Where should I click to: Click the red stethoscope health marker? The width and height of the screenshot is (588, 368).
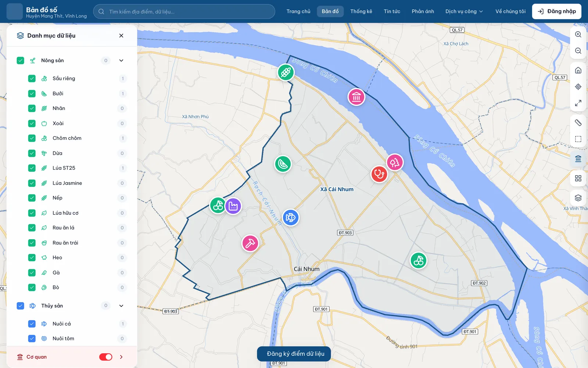click(379, 174)
